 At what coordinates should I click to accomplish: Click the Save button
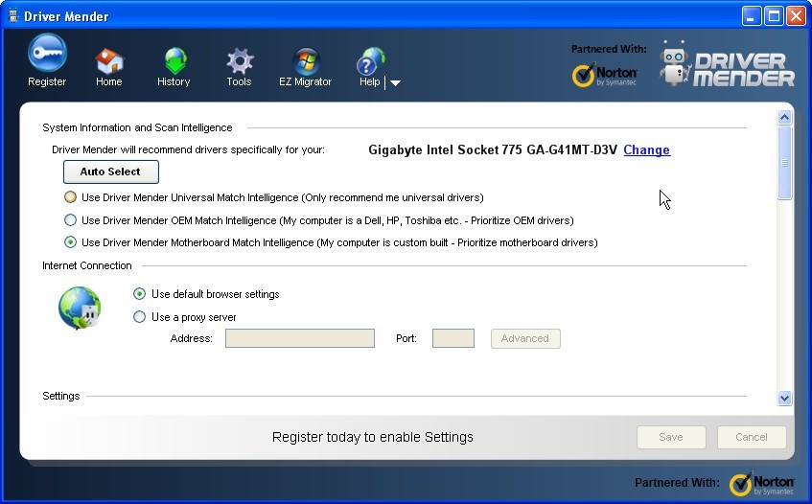coord(671,437)
